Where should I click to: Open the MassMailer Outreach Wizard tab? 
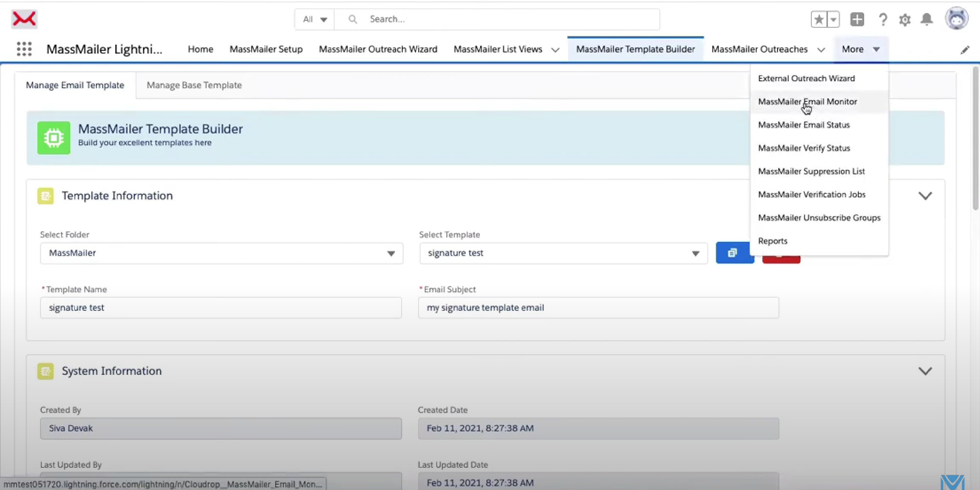click(378, 49)
